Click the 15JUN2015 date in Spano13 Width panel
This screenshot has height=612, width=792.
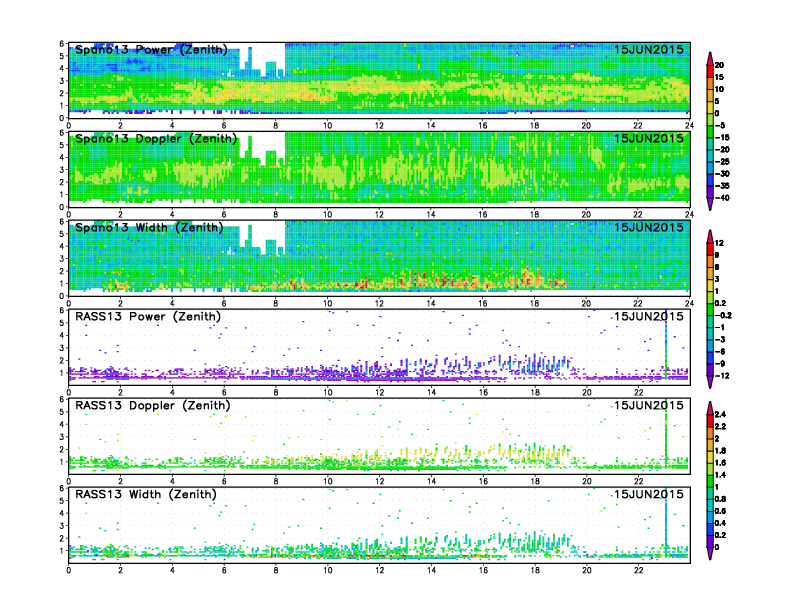(x=649, y=227)
